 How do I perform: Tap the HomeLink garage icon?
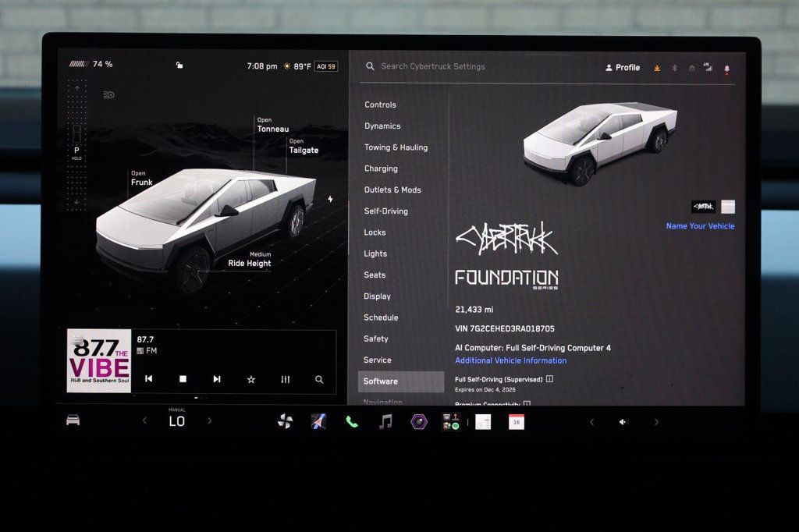point(691,68)
